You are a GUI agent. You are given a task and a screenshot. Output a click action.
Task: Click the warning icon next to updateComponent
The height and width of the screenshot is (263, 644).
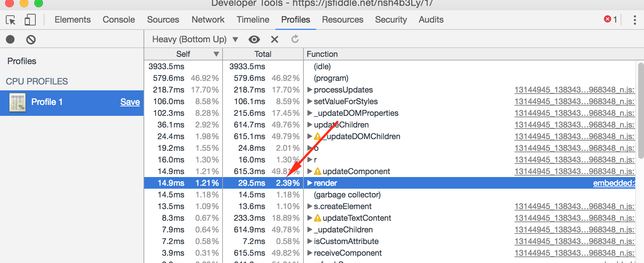[318, 171]
